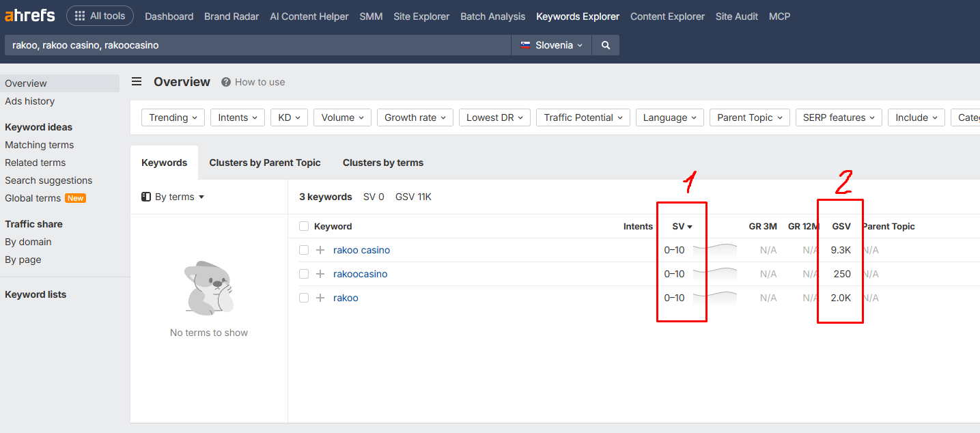This screenshot has height=433, width=980.
Task: Open the Slovenia country dropdown
Action: pyautogui.click(x=552, y=45)
